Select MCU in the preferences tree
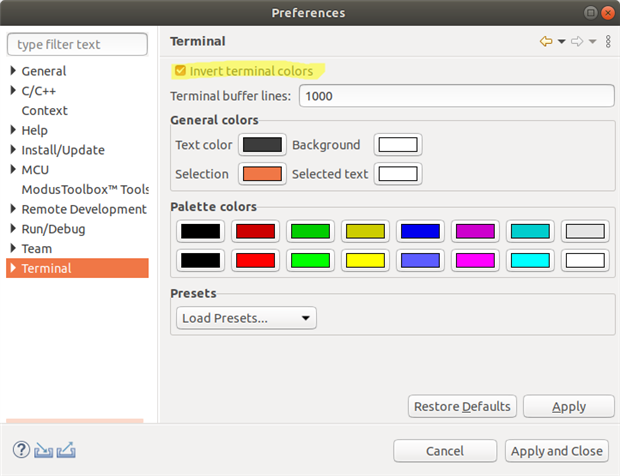This screenshot has width=620, height=476. (35, 170)
